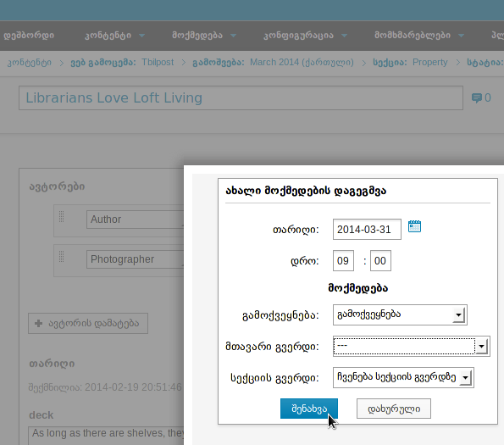Screen dimensions: 504x445
Task: Click the minutes field showing 00
Action: [x=380, y=260]
